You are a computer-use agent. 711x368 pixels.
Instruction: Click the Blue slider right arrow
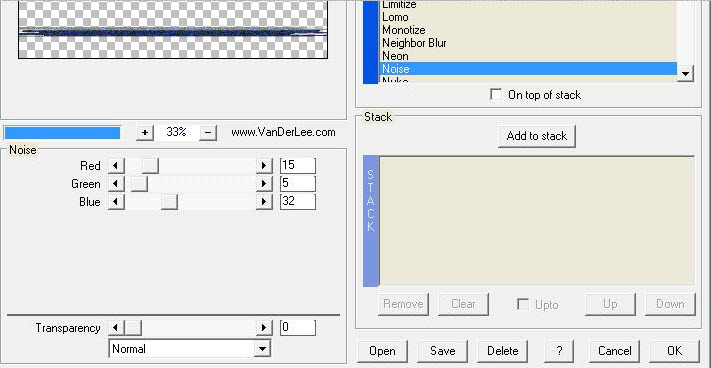click(264, 202)
